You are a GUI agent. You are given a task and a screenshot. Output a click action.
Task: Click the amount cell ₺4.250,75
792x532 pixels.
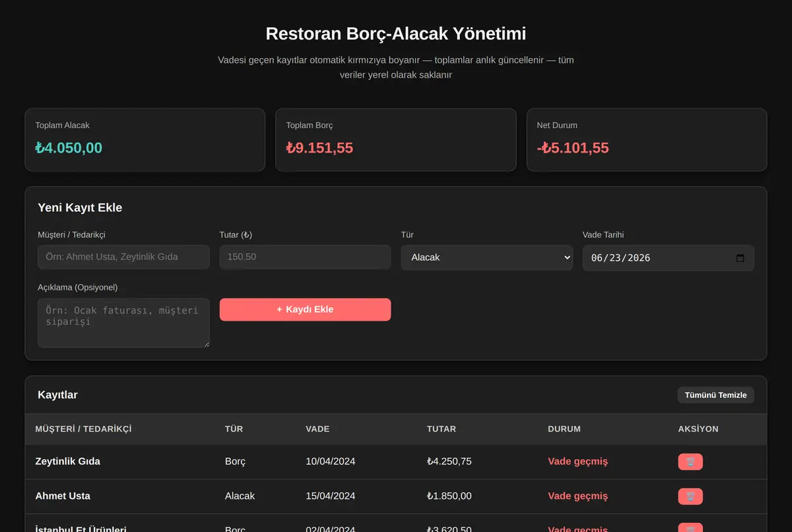[449, 461]
